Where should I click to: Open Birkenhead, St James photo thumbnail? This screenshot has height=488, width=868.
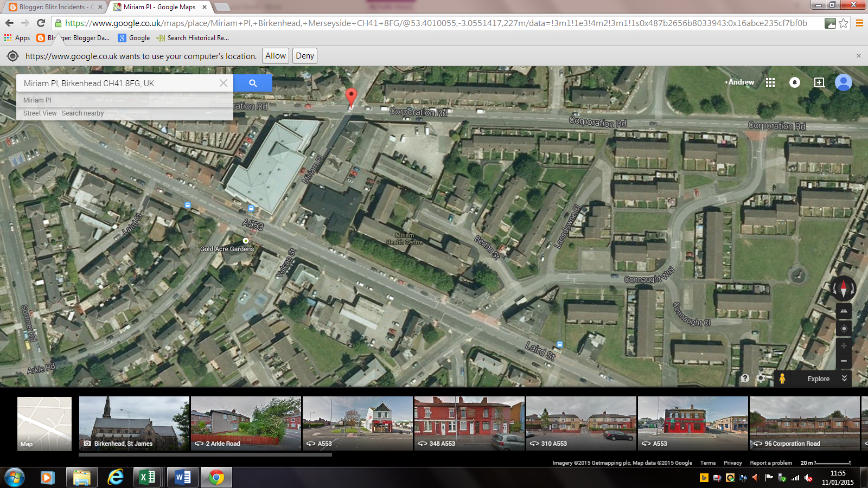[x=134, y=423]
